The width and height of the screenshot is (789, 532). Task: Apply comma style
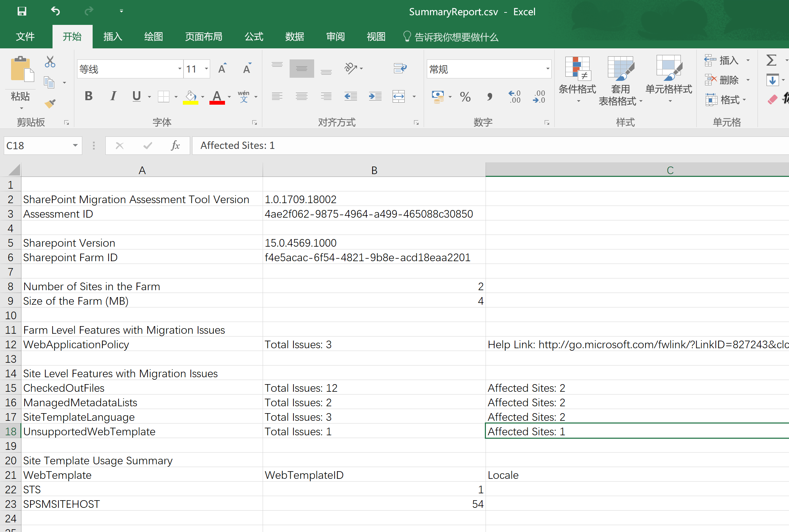489,97
